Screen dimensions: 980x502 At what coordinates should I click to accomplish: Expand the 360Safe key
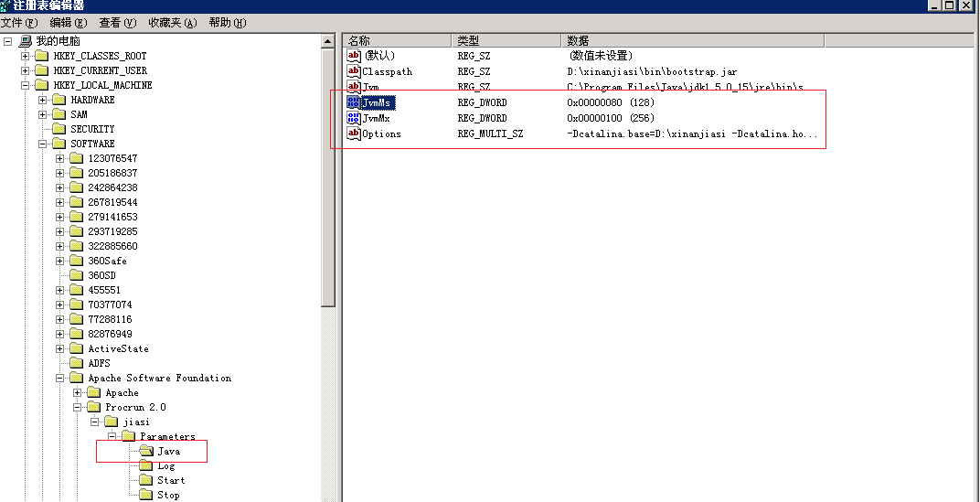pos(60,261)
